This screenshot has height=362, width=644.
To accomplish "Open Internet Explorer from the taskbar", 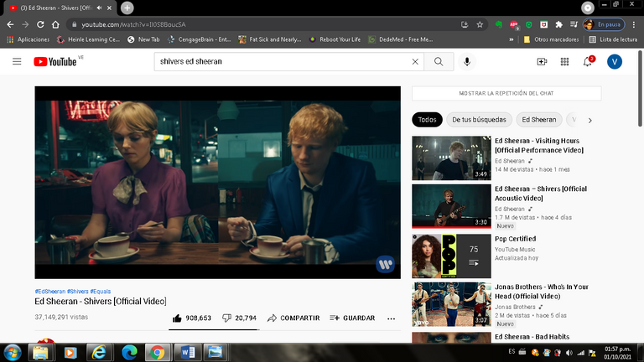I will tap(99, 353).
